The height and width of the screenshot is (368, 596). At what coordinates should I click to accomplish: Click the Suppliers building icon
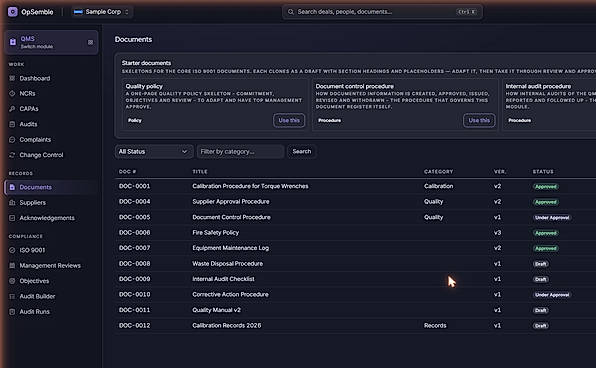point(12,203)
